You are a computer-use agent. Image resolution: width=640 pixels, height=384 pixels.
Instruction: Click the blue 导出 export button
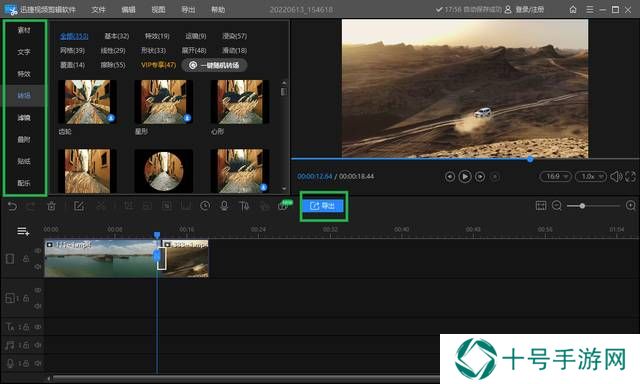323,206
